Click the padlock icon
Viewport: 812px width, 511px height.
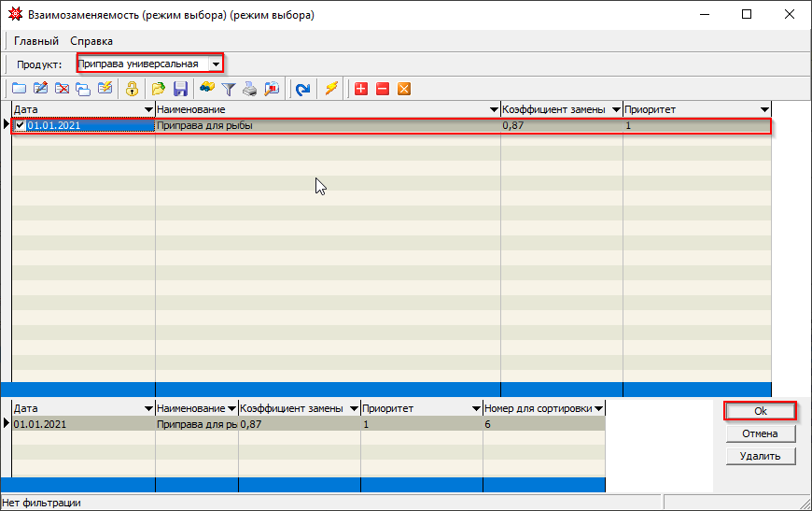[133, 89]
